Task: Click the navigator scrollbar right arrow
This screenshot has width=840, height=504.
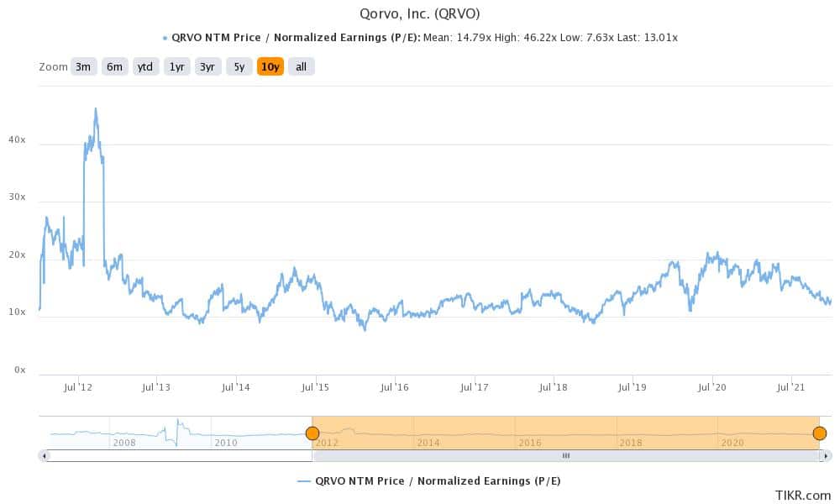Action: 827,456
